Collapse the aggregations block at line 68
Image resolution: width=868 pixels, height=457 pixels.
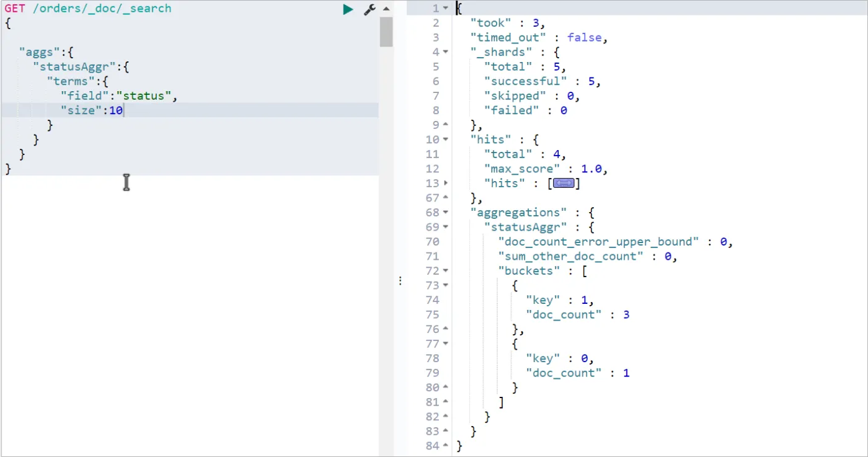445,213
